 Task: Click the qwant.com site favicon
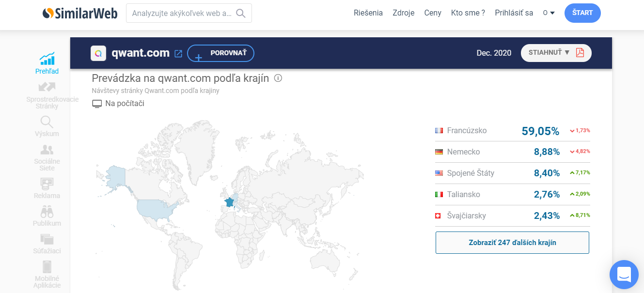pyautogui.click(x=98, y=53)
